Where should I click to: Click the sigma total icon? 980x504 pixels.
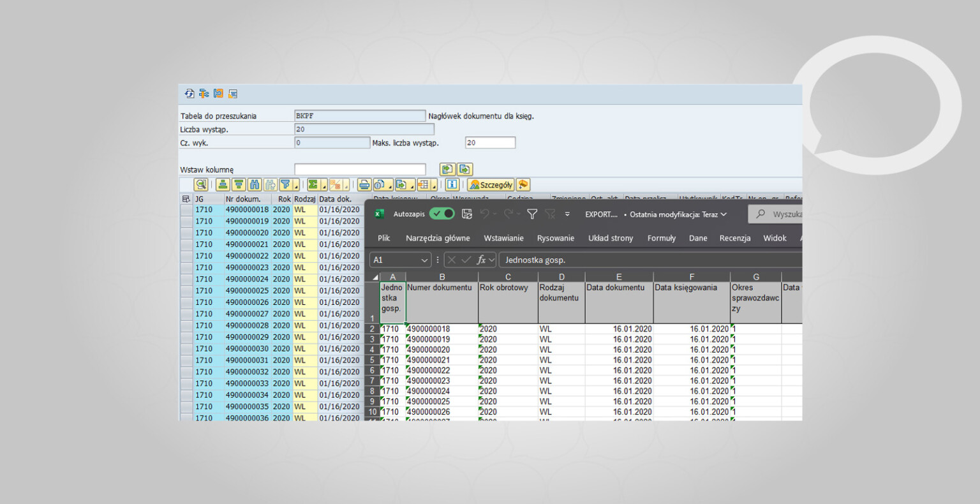313,184
